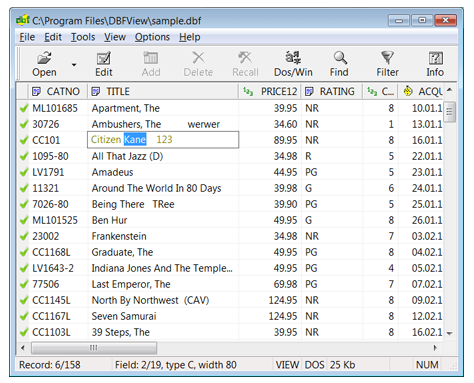Click the DOS encoding status bar indicator
This screenshot has height=383, width=474.
tap(314, 365)
